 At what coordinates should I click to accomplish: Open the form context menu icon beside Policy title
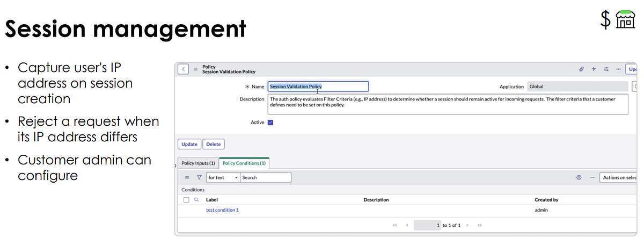pos(195,69)
